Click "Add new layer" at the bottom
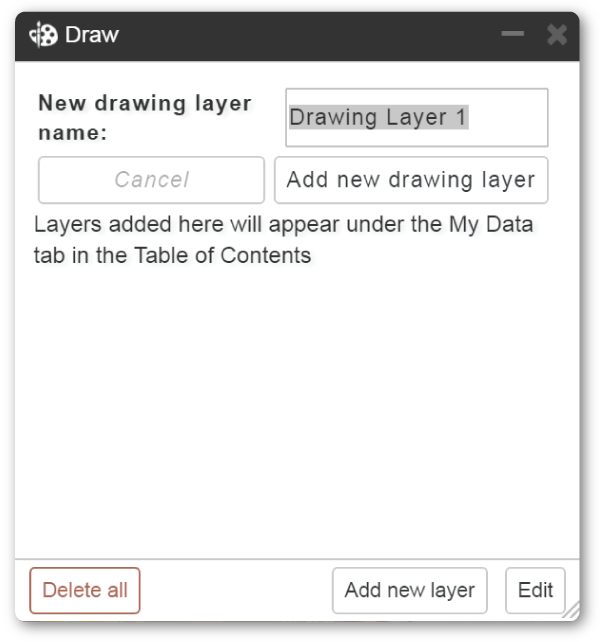Viewport: 600px width, 642px height. pos(410,590)
